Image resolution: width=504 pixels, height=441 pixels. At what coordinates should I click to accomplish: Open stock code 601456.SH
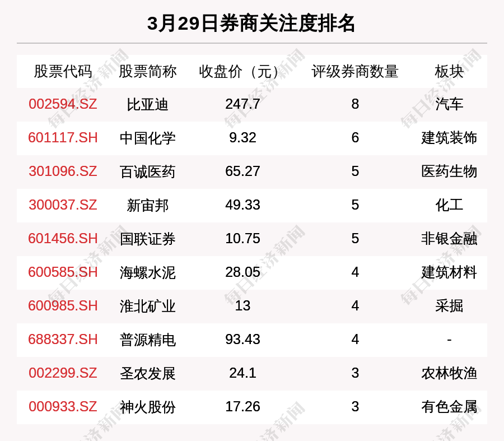click(63, 239)
